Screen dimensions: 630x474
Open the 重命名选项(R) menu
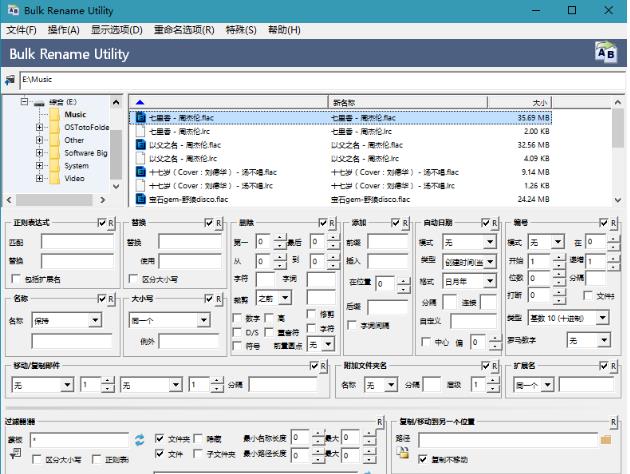[184, 30]
